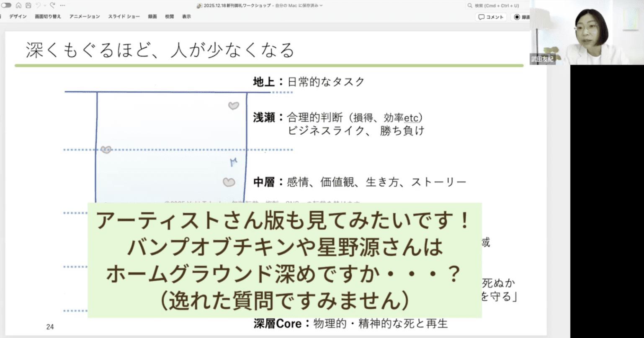The height and width of the screenshot is (338, 644).
Task: Click the コメント button
Action: point(491,17)
